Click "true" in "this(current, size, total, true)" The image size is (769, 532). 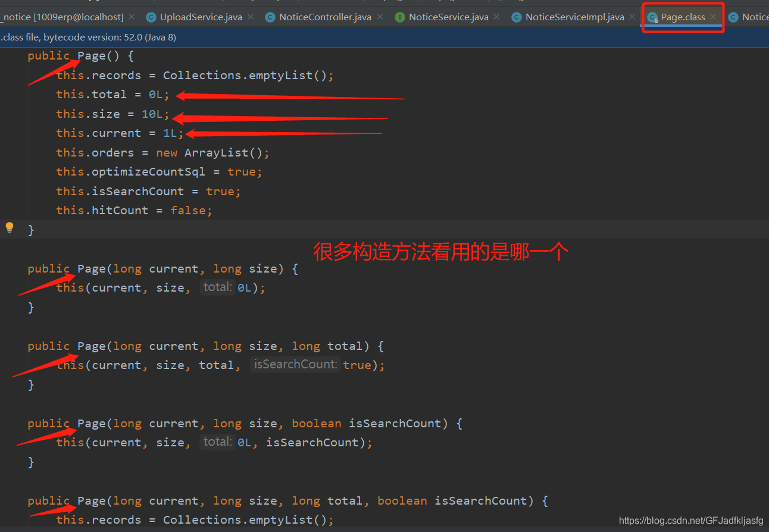(x=357, y=365)
